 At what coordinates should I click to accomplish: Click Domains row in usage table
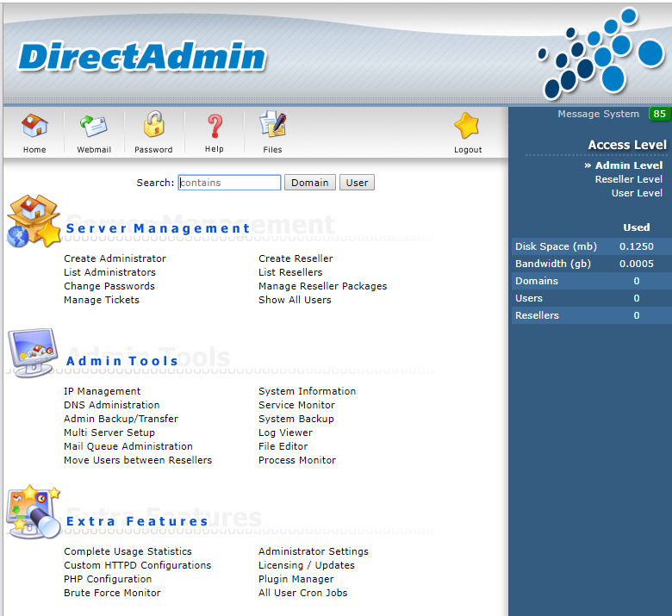point(592,281)
